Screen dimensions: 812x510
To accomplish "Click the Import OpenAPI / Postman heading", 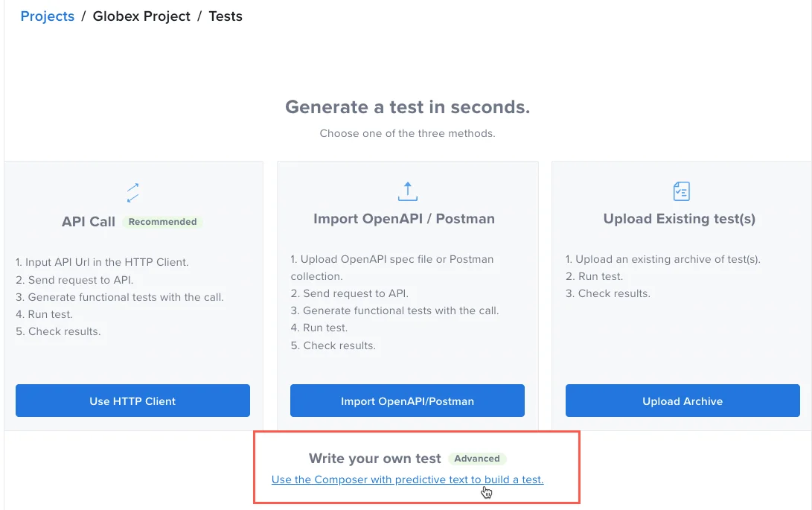I will (404, 219).
